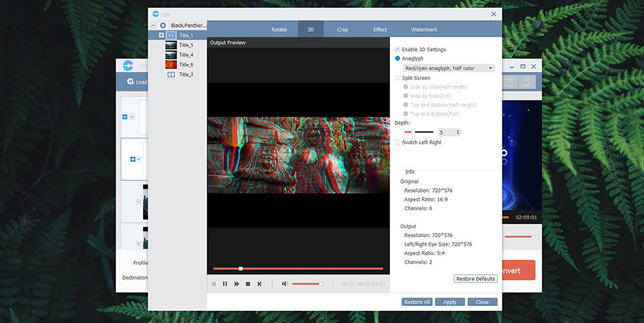Select the Split Screen radio option
This screenshot has width=644, height=323.
[397, 78]
